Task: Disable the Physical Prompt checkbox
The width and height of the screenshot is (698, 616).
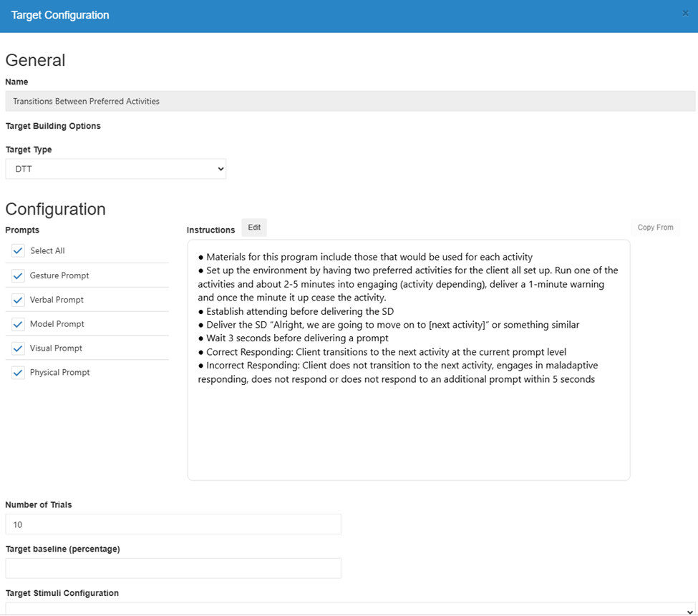Action: point(18,373)
